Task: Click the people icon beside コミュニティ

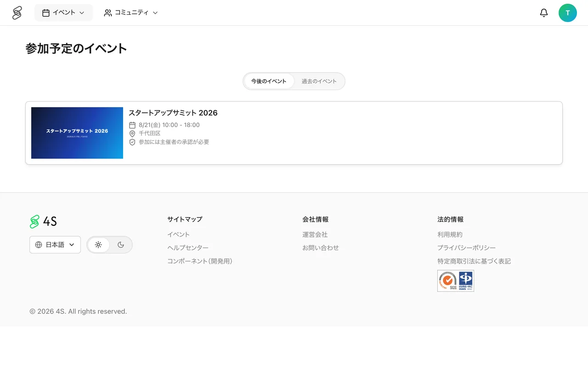Action: tap(108, 13)
